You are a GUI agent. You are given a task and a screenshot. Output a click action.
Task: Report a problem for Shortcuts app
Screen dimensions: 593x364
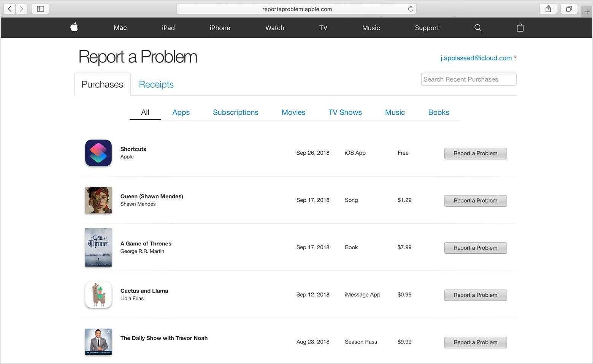pyautogui.click(x=475, y=153)
